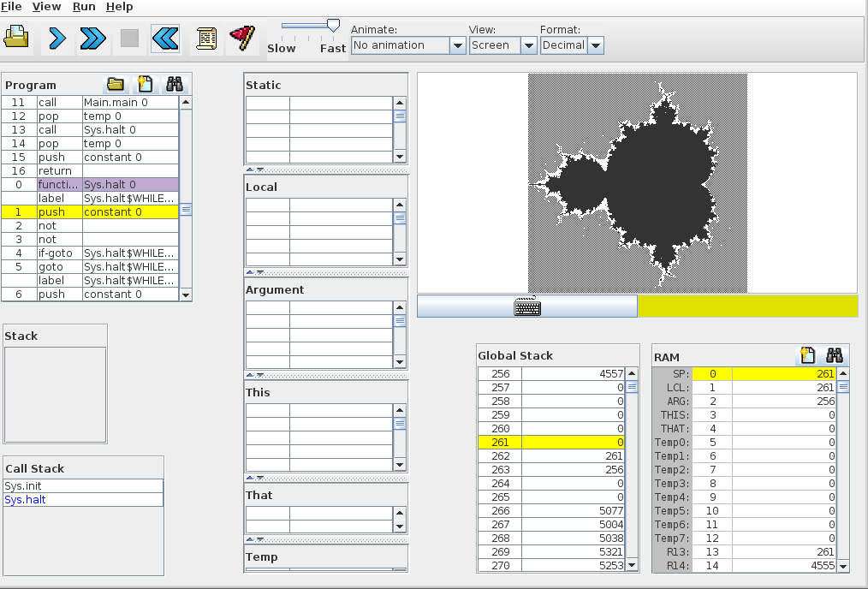Open the Run menu
Screen dimensions: 868x589
click(84, 7)
